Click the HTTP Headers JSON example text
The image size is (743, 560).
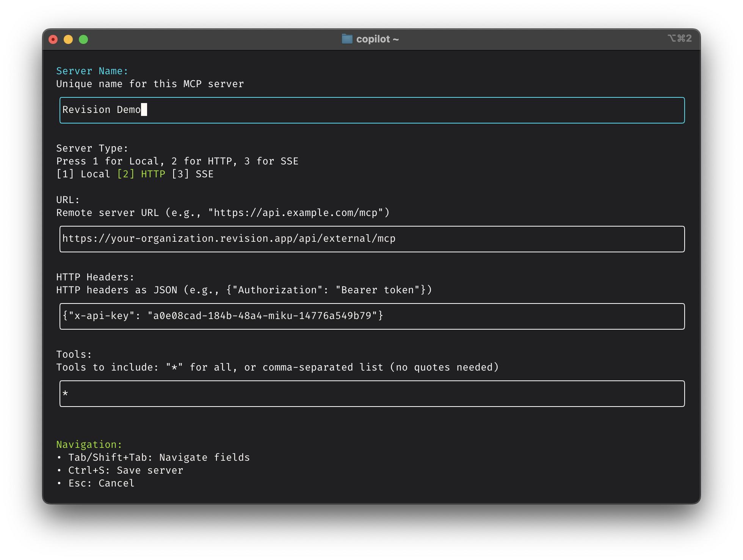coord(244,290)
